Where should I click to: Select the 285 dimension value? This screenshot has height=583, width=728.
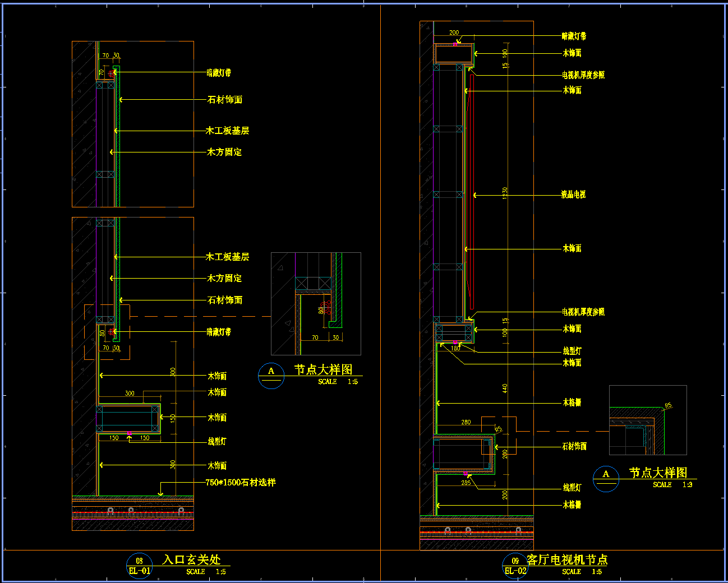(466, 483)
